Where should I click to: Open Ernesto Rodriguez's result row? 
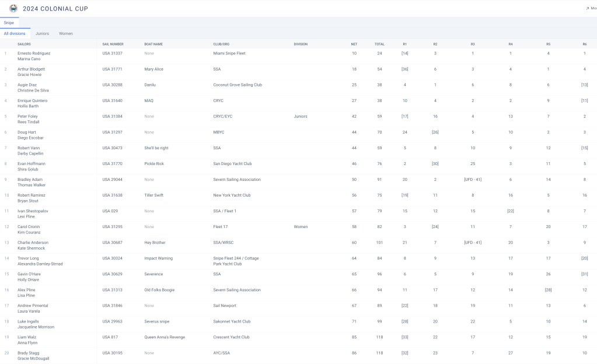[34, 53]
